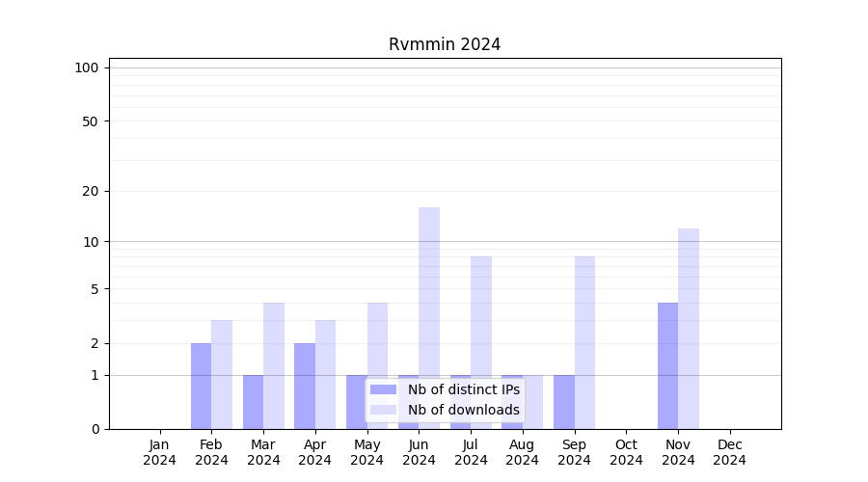Click the "Jan 2024" x-axis label

tap(160, 452)
